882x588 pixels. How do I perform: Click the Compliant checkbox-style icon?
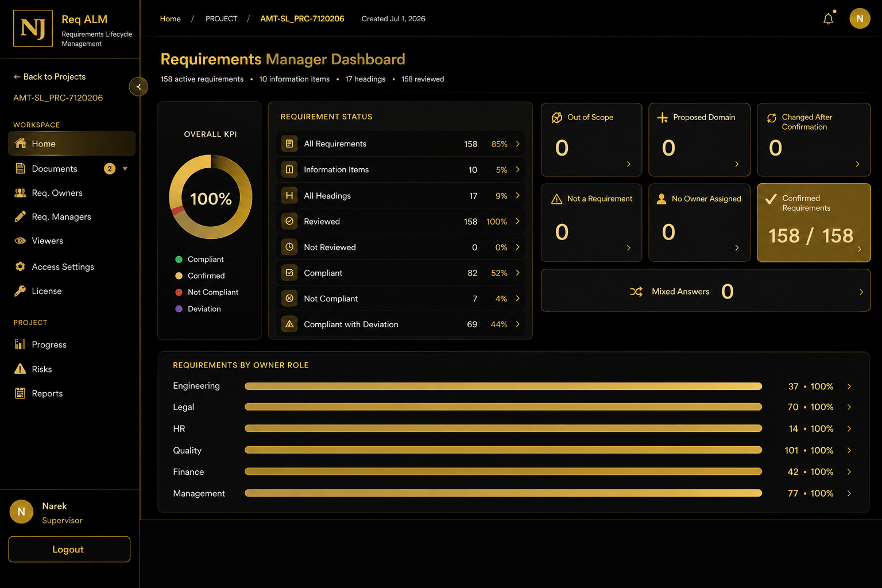[289, 273]
